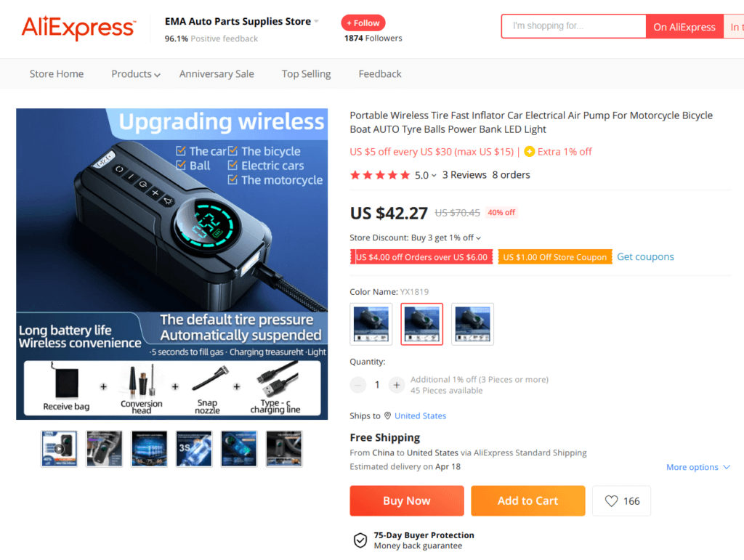Click the Buy Now button
Viewport: 744px width, 560px height.
407,500
